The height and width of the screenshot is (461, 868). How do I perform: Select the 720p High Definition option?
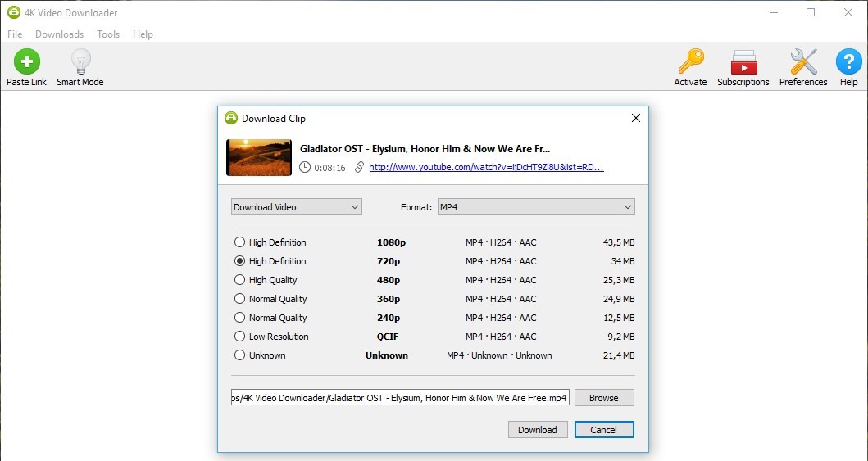pos(239,261)
